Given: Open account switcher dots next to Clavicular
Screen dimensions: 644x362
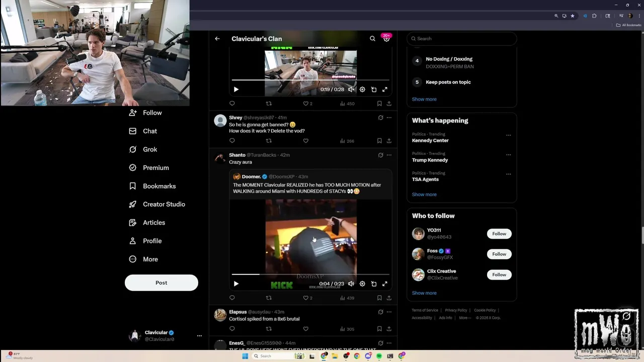Looking at the screenshot, I should tap(199, 335).
